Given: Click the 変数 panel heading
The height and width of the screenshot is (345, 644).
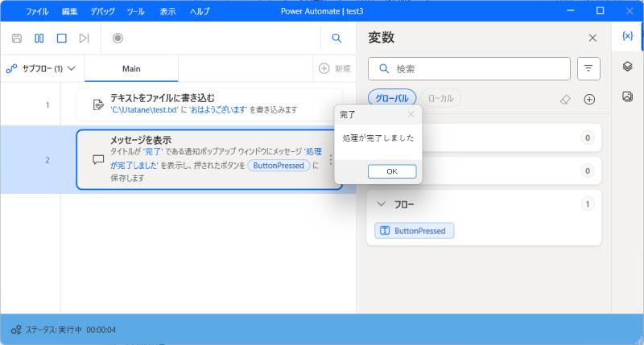Looking at the screenshot, I should (x=381, y=38).
